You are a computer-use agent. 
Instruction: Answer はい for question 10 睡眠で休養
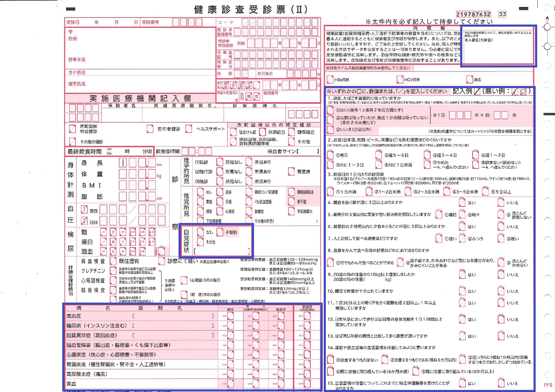pyautogui.click(x=462, y=291)
